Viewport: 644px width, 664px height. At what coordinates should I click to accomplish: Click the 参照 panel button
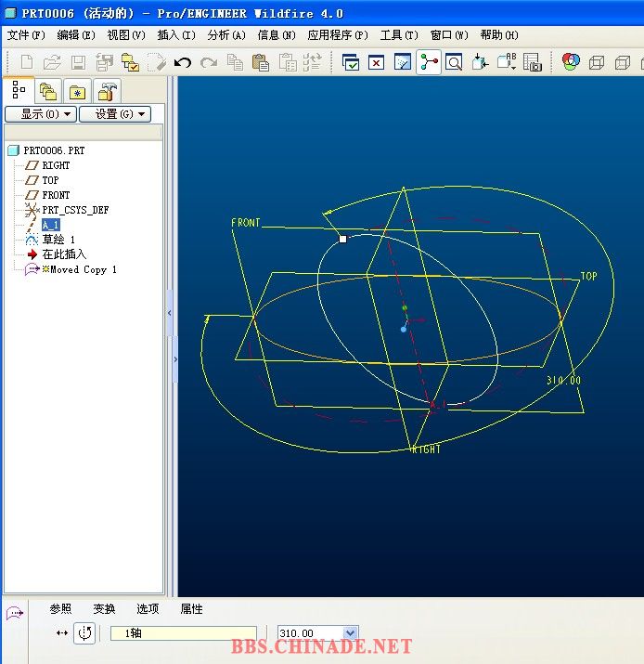[x=60, y=609]
